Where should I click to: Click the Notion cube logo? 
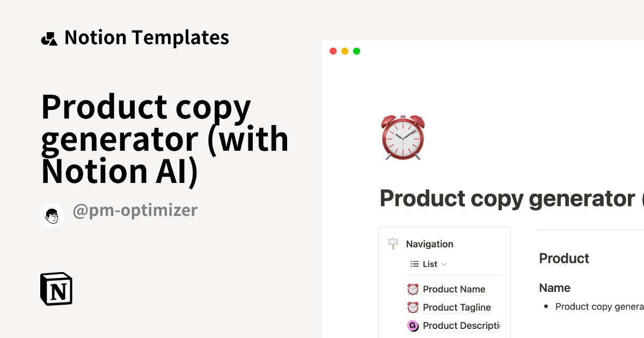pyautogui.click(x=56, y=289)
